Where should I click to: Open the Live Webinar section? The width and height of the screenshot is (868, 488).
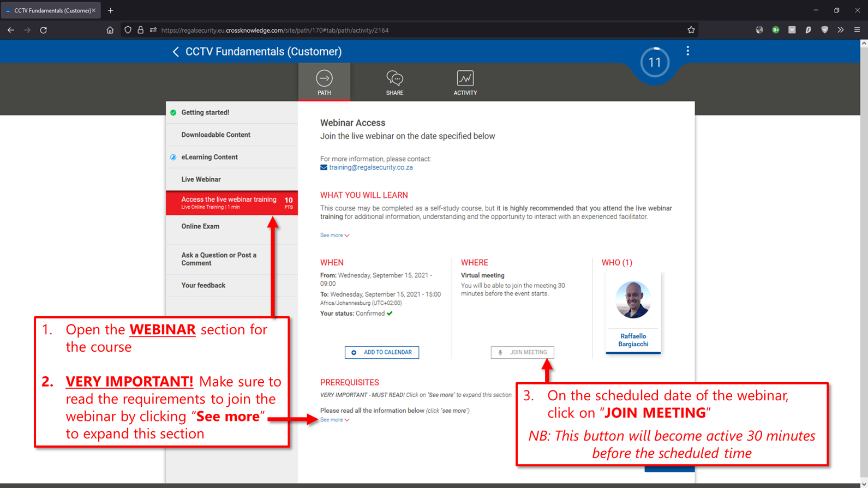232,179
